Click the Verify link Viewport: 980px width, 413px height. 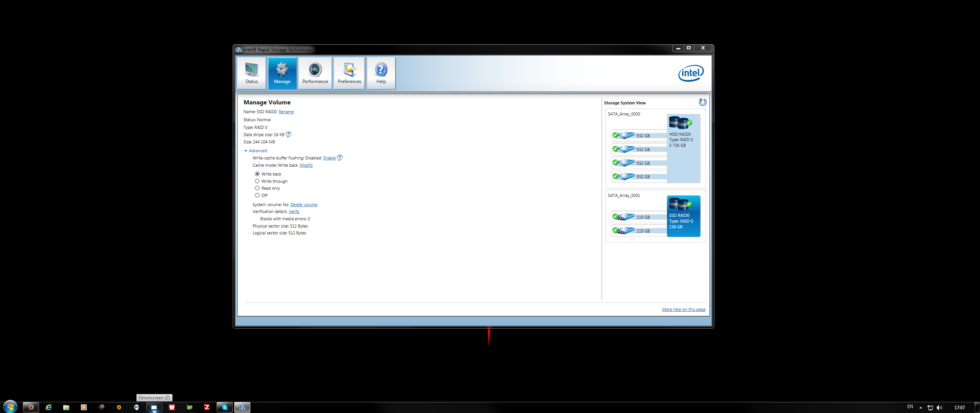(x=294, y=211)
